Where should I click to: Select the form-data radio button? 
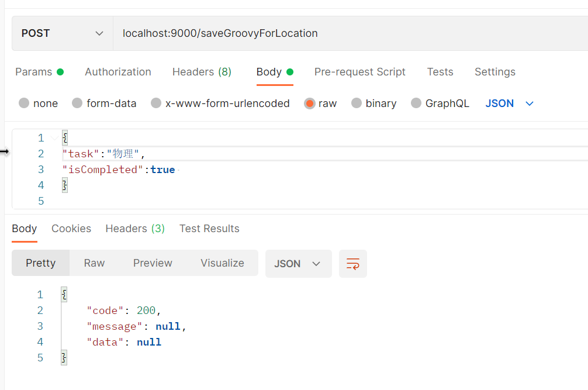(x=77, y=103)
